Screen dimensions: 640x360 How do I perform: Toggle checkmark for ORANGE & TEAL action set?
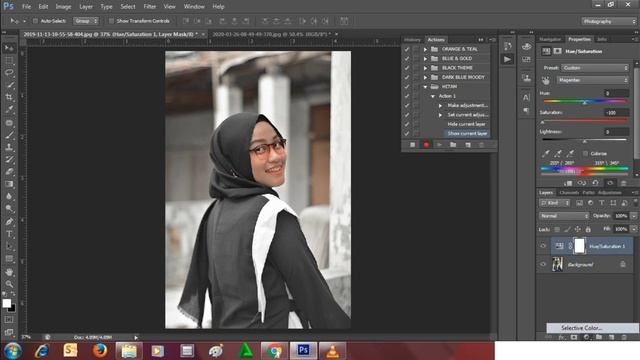(x=407, y=49)
